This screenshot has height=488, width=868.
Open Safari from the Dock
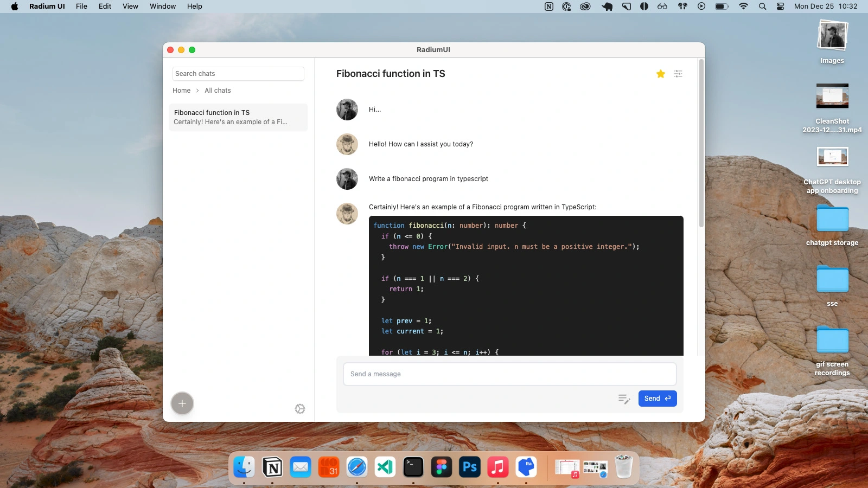pos(357,467)
